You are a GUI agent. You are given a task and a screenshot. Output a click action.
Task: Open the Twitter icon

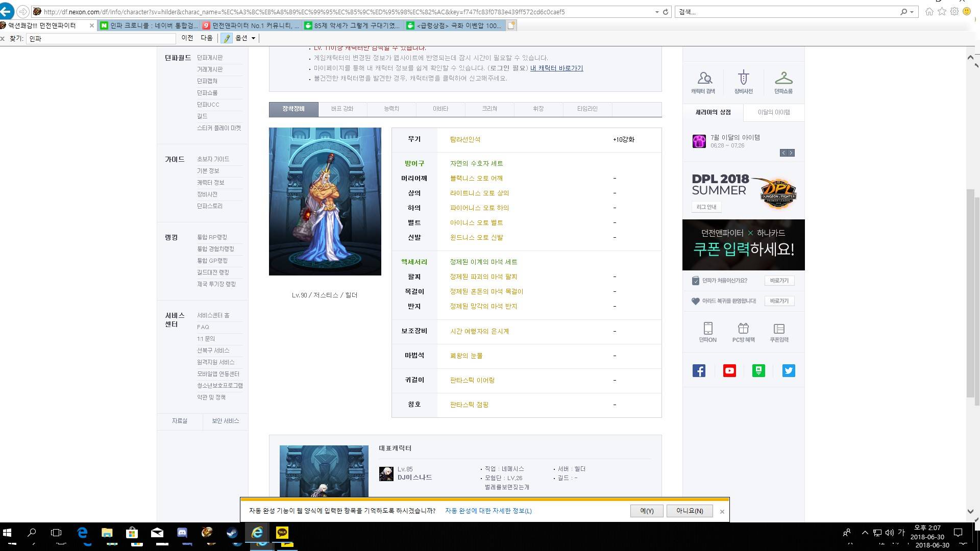(x=789, y=371)
